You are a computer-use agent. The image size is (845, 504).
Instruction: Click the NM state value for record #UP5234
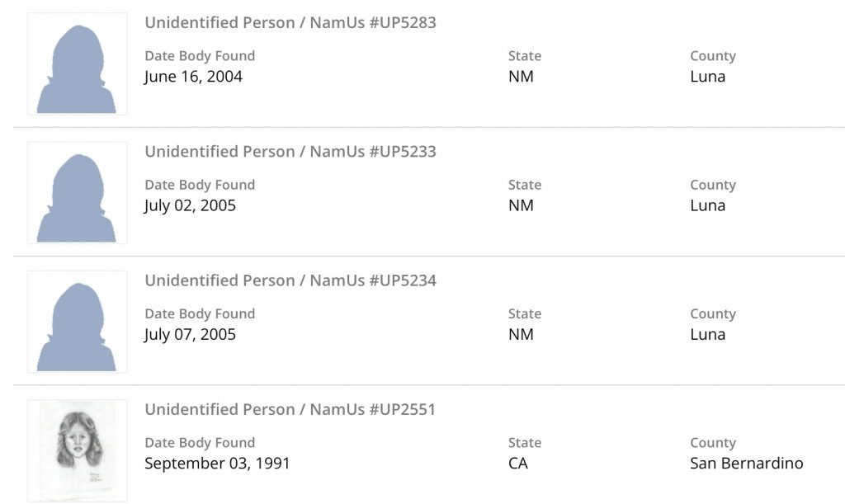click(521, 334)
